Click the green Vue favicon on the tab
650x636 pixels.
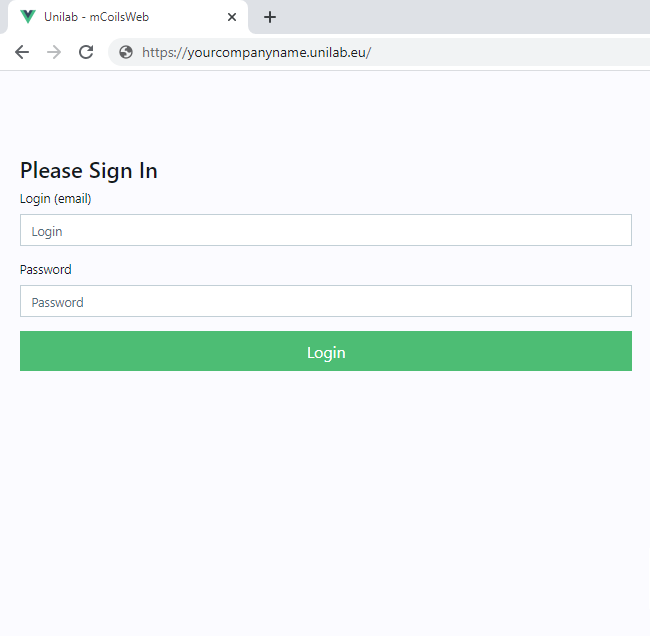click(x=27, y=17)
